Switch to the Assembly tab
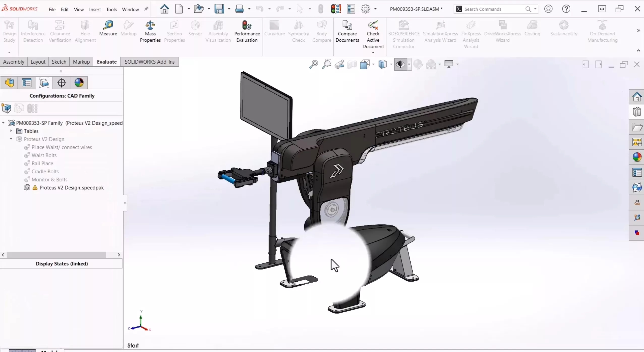This screenshot has height=352, width=644. pos(14,62)
